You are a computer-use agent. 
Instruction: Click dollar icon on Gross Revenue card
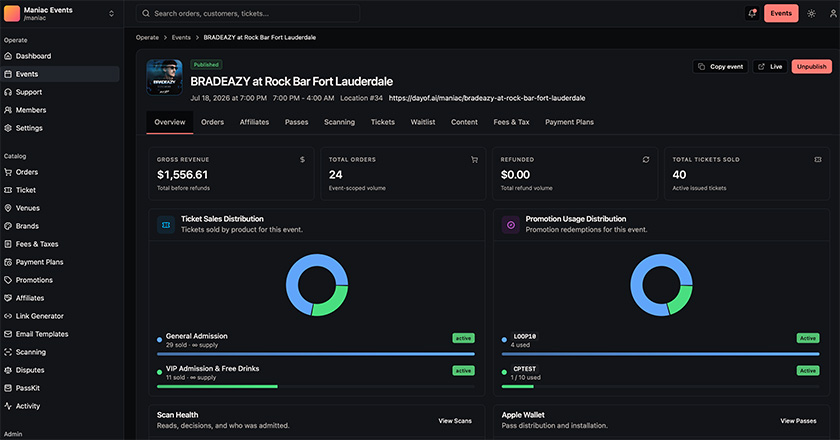pyautogui.click(x=302, y=160)
